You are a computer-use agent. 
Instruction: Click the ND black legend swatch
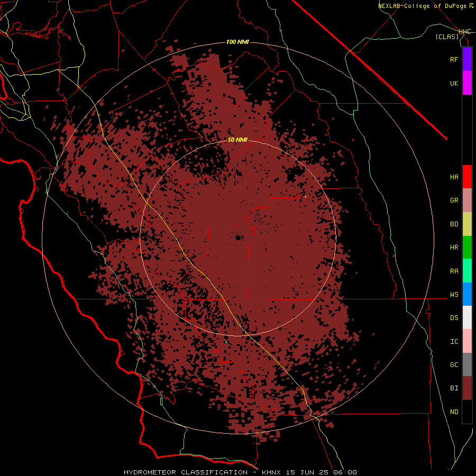pyautogui.click(x=467, y=411)
